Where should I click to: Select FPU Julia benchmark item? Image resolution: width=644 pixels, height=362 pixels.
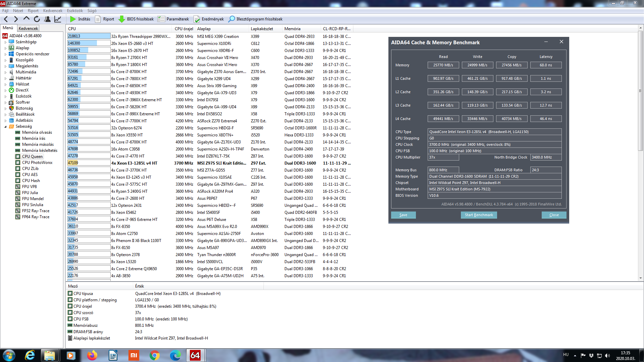click(30, 193)
